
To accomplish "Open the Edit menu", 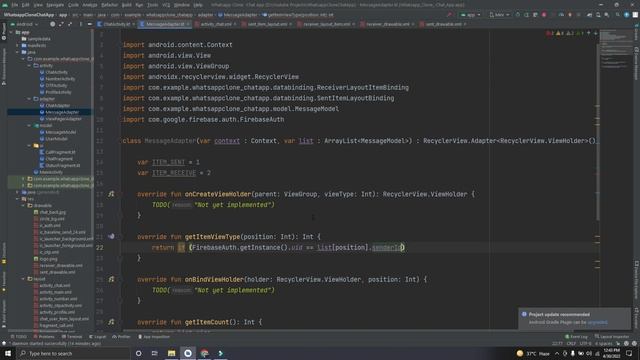I will pos(25,5).
